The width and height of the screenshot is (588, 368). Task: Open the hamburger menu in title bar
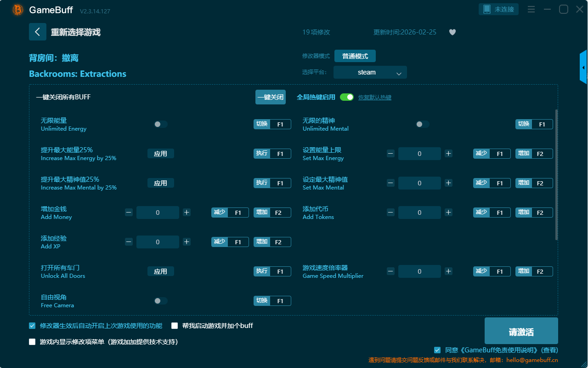531,9
